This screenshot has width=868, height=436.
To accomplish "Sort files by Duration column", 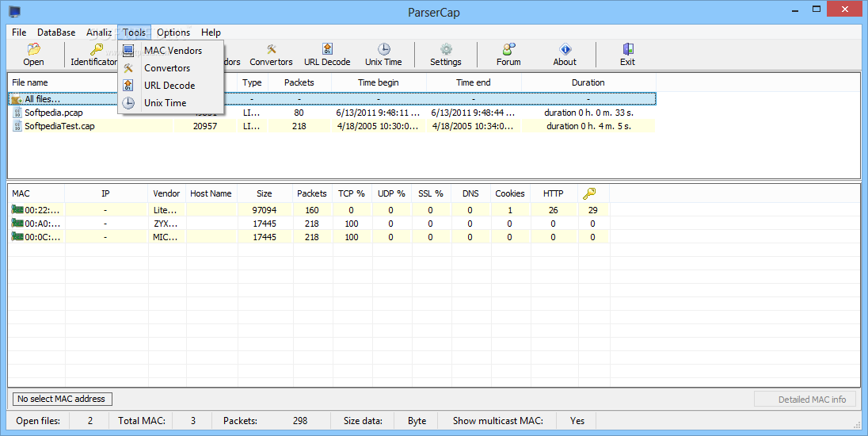I will 588,82.
